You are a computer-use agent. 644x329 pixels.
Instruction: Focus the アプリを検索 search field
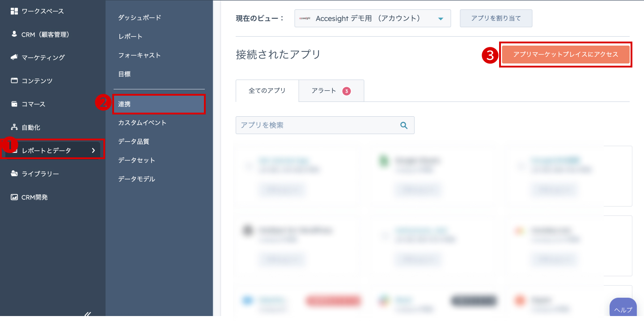click(325, 125)
